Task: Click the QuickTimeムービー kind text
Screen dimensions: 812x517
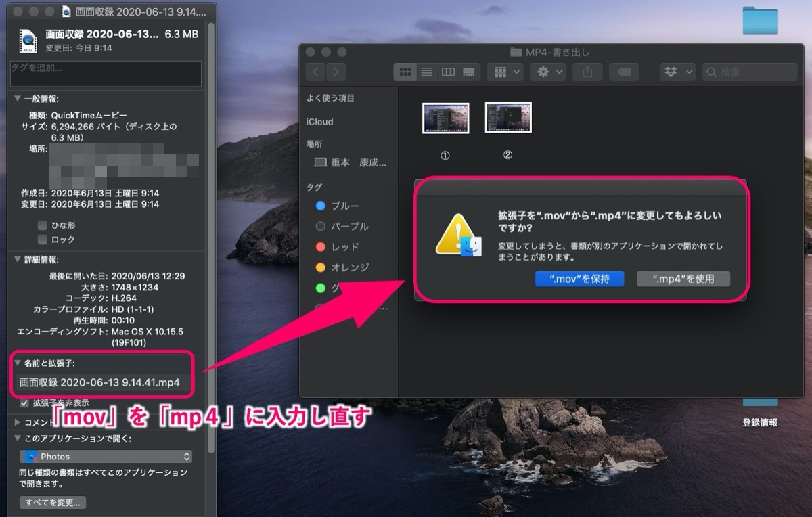Action: (x=89, y=115)
